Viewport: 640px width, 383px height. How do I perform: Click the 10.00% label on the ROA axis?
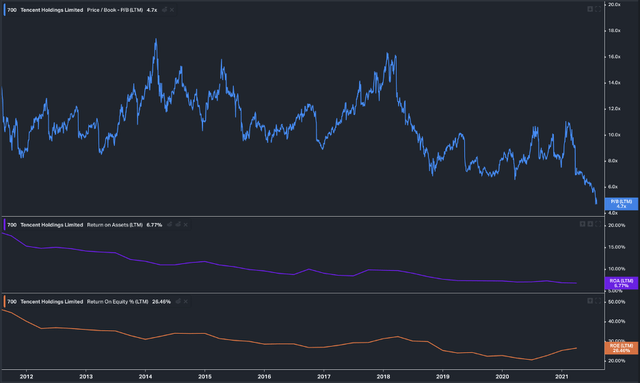coord(617,269)
